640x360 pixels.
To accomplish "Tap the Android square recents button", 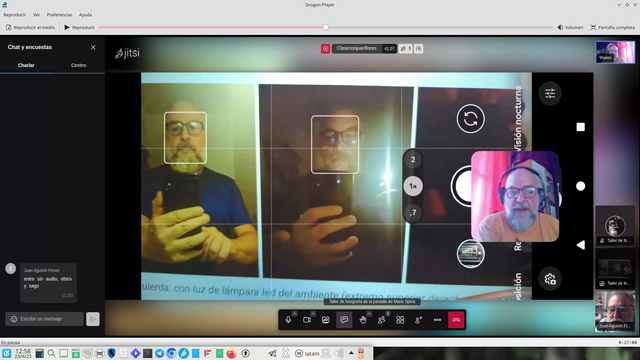I will [580, 127].
